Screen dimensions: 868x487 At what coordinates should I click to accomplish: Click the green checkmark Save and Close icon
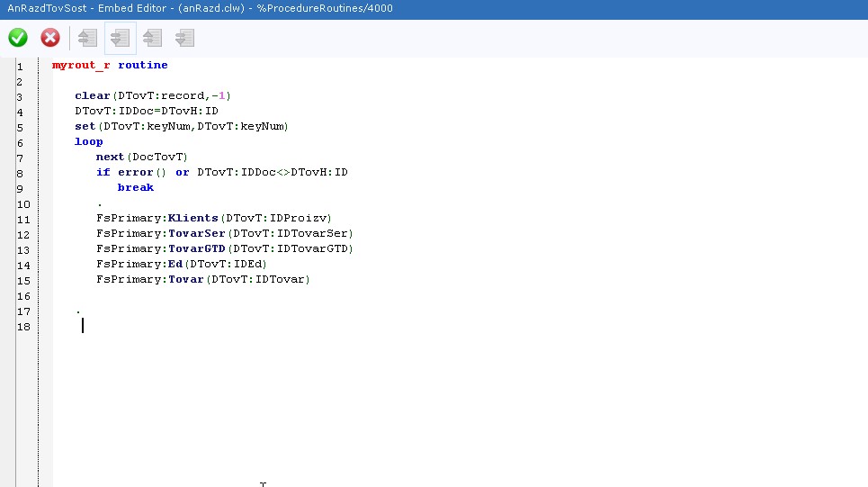point(18,38)
